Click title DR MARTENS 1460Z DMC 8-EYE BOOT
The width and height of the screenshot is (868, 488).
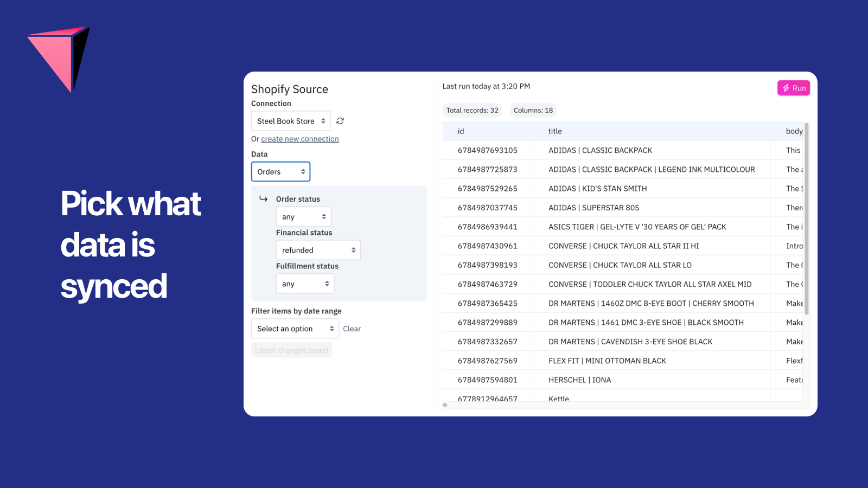pyautogui.click(x=651, y=303)
